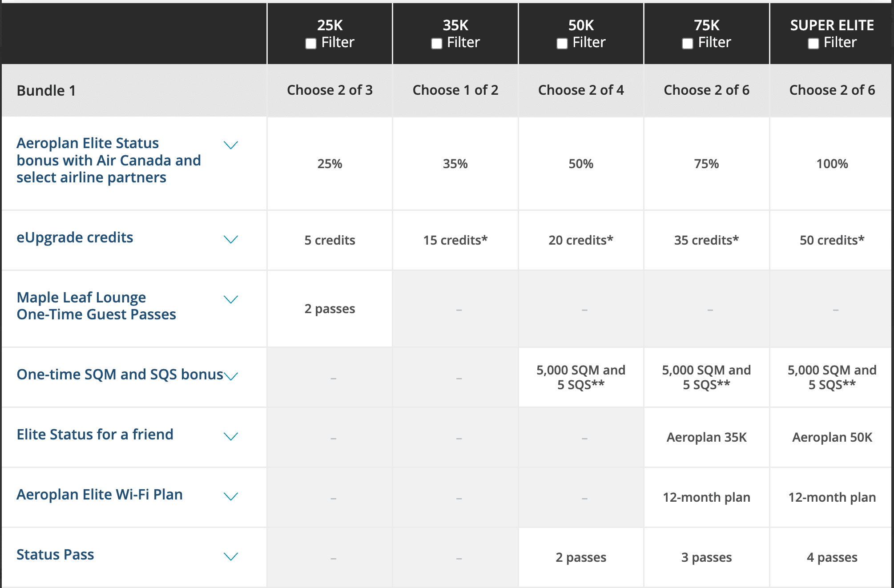Click the One-time SQM and SQS bonus link
The width and height of the screenshot is (894, 588).
tap(120, 375)
